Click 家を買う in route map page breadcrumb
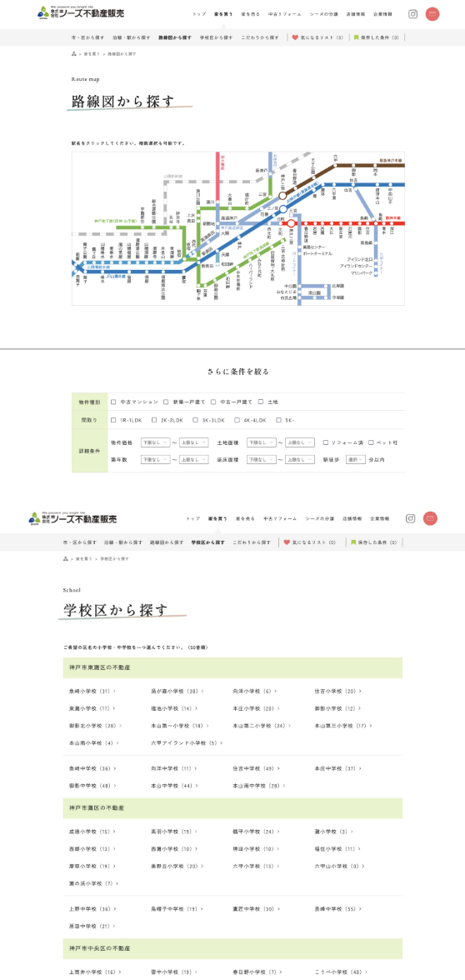Viewport: 465px width, 980px height. pos(92,53)
